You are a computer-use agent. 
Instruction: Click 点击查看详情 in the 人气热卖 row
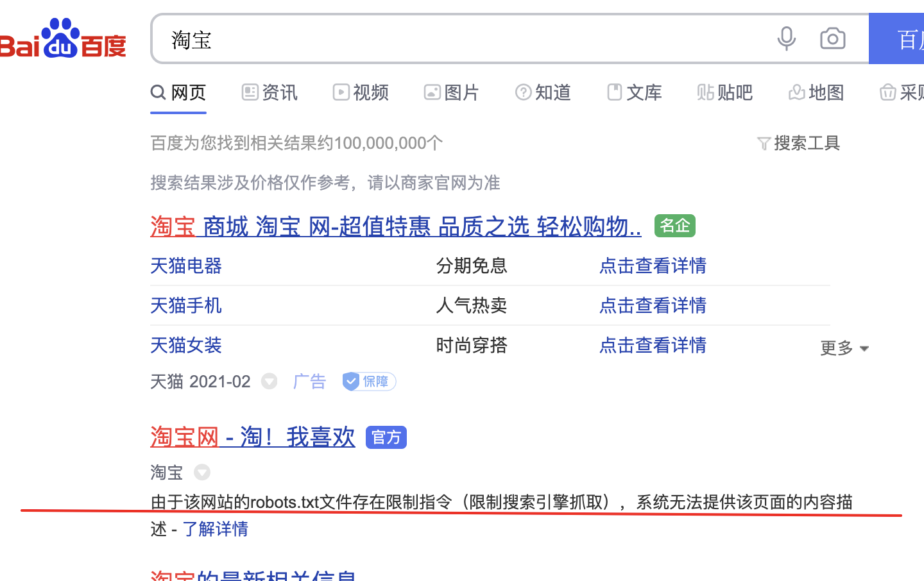pos(653,305)
